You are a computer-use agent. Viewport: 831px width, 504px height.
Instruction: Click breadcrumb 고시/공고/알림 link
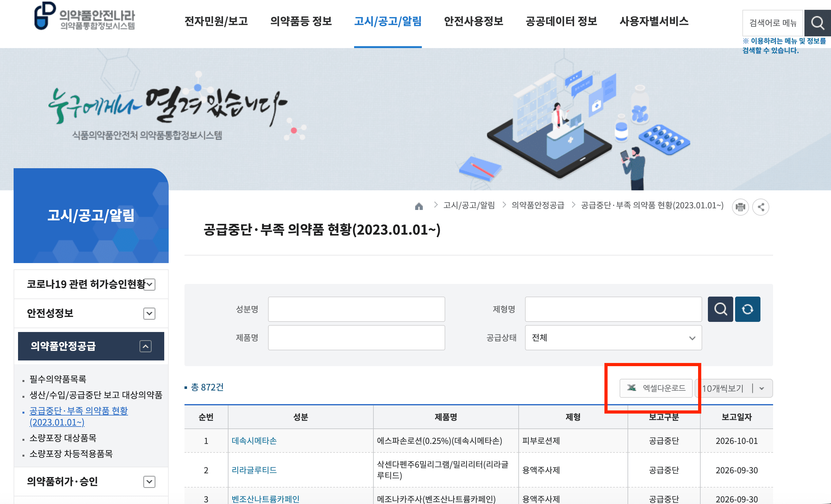click(x=469, y=205)
